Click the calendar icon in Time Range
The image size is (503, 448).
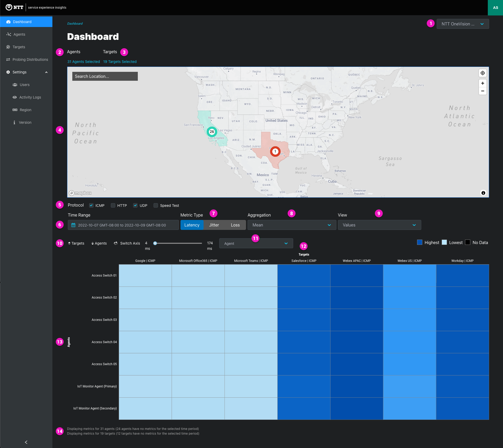tap(73, 225)
